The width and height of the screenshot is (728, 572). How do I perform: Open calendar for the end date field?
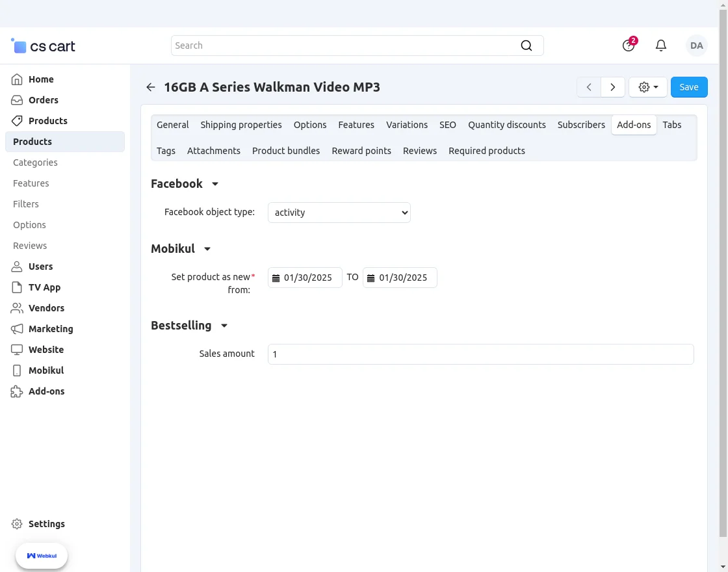pyautogui.click(x=371, y=278)
